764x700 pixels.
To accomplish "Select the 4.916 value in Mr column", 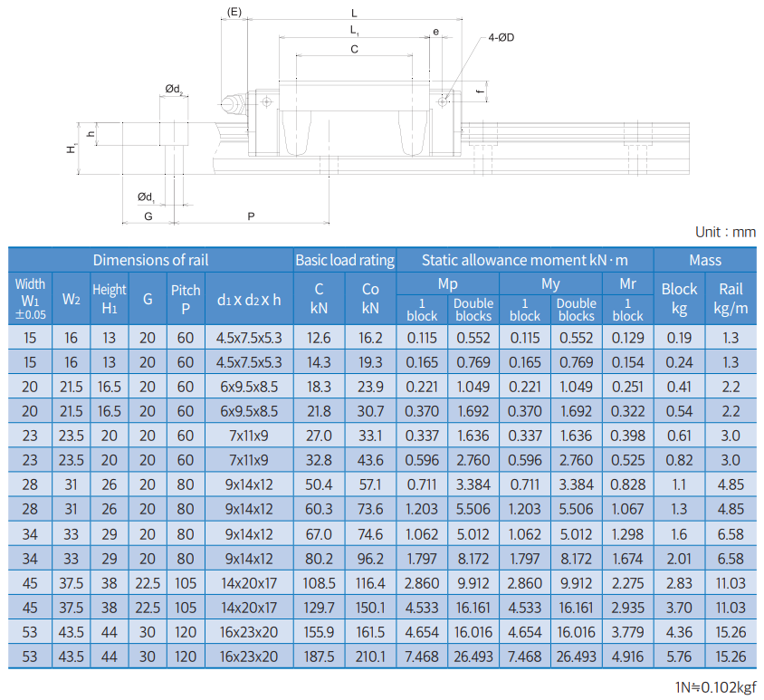I will tap(627, 657).
